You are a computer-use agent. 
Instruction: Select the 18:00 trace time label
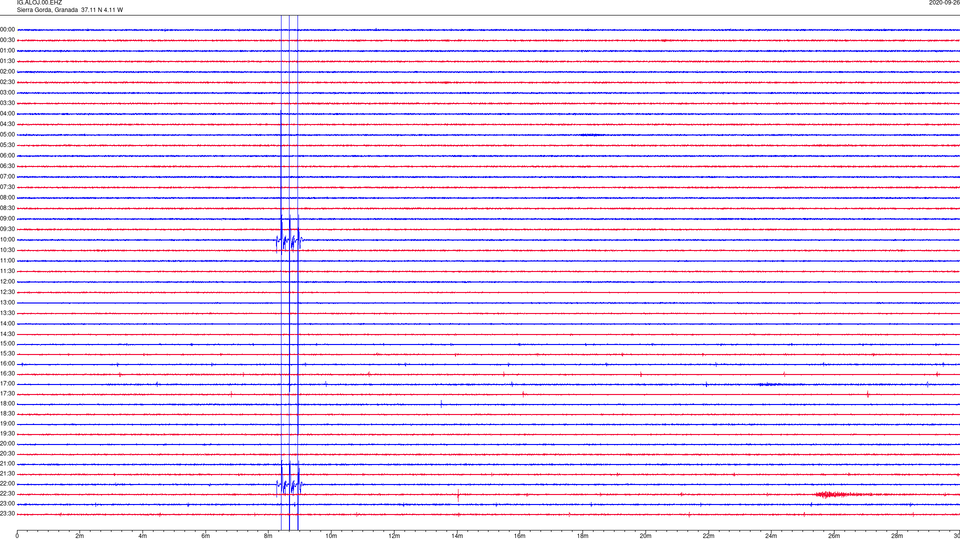pyautogui.click(x=8, y=403)
